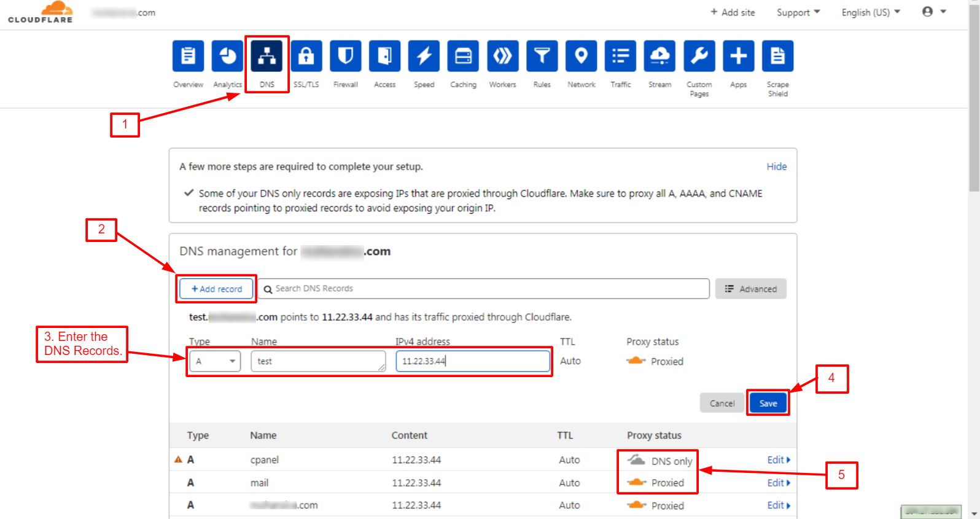Viewport: 980px width, 519px height.
Task: Open the English (US) language dropdown
Action: 870,12
